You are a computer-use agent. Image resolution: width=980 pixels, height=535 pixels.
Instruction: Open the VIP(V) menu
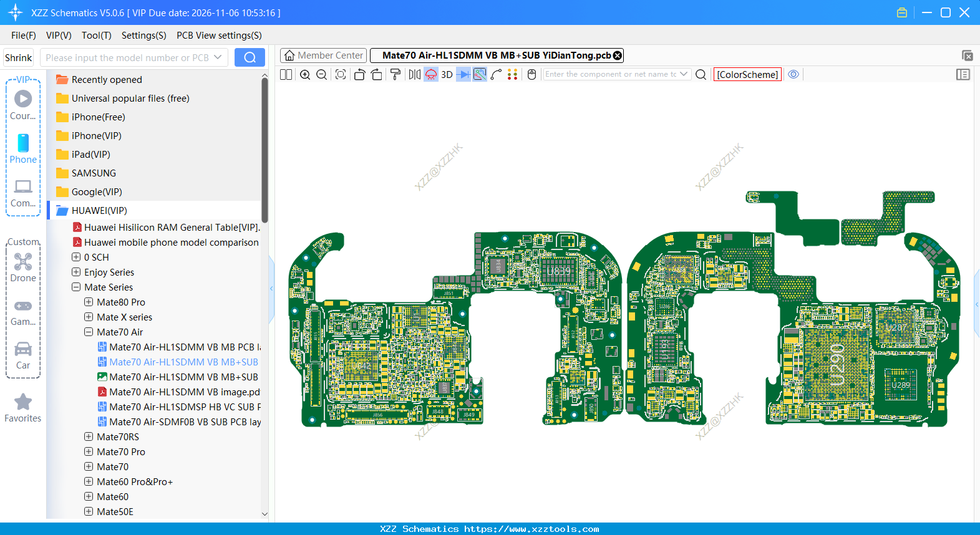59,36
